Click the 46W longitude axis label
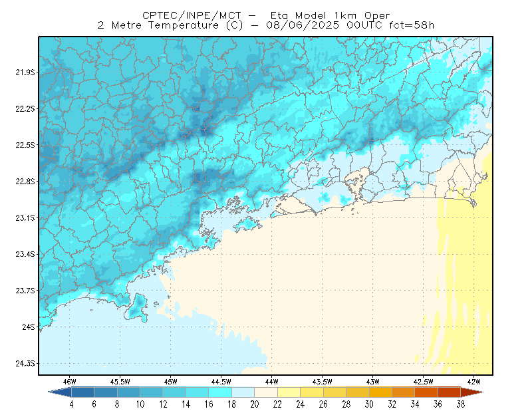 point(69,382)
